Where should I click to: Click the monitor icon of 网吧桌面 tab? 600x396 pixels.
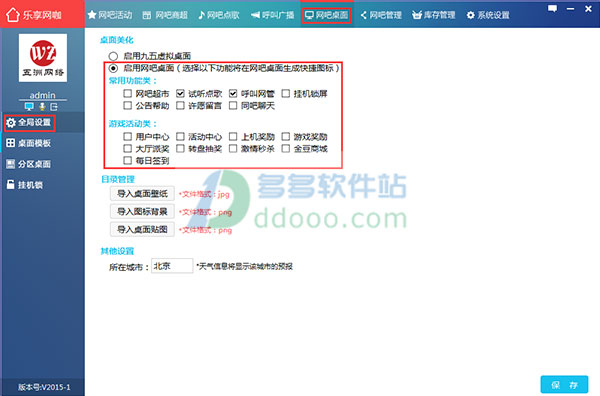(x=309, y=15)
